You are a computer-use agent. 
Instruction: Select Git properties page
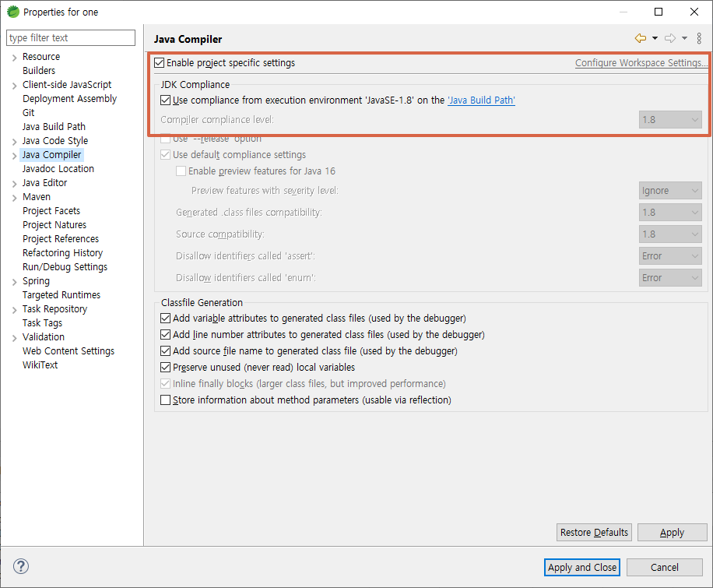tap(28, 113)
